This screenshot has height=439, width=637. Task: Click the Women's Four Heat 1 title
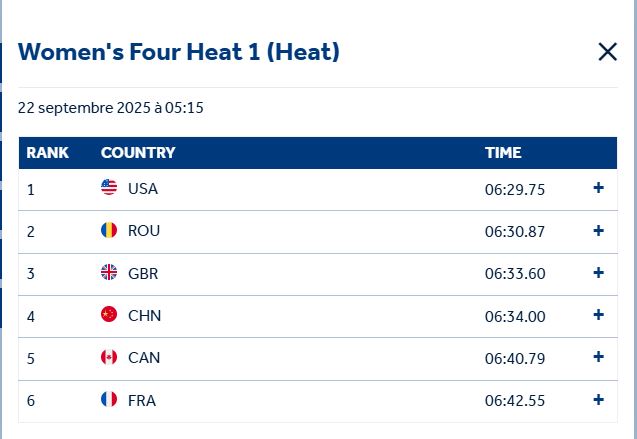click(x=179, y=52)
